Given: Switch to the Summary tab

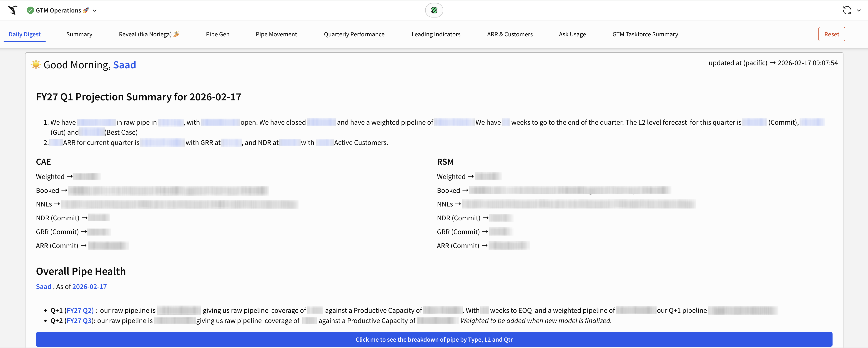Looking at the screenshot, I should pos(79,34).
